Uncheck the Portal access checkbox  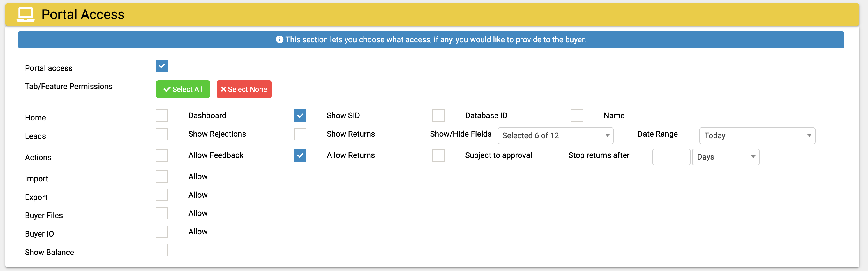tap(162, 66)
